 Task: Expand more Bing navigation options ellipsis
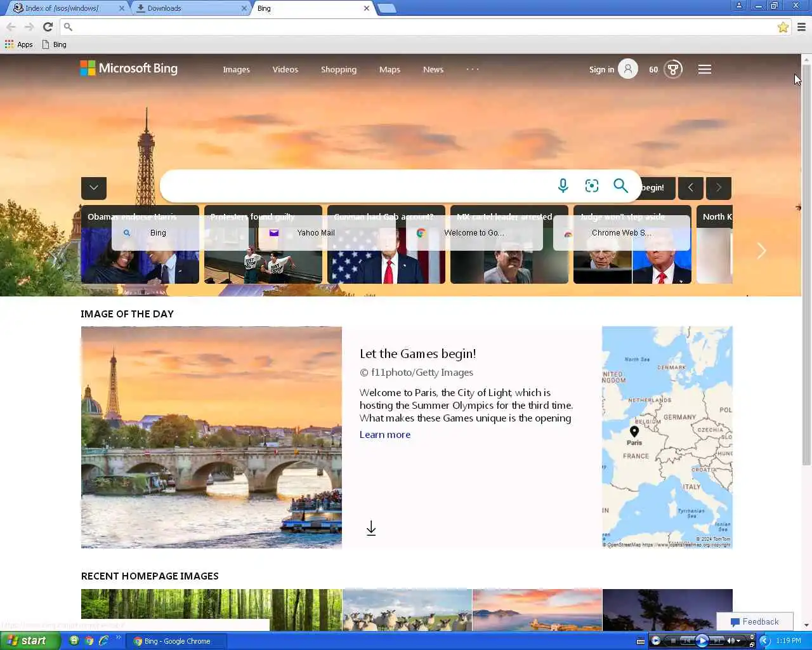473,69
